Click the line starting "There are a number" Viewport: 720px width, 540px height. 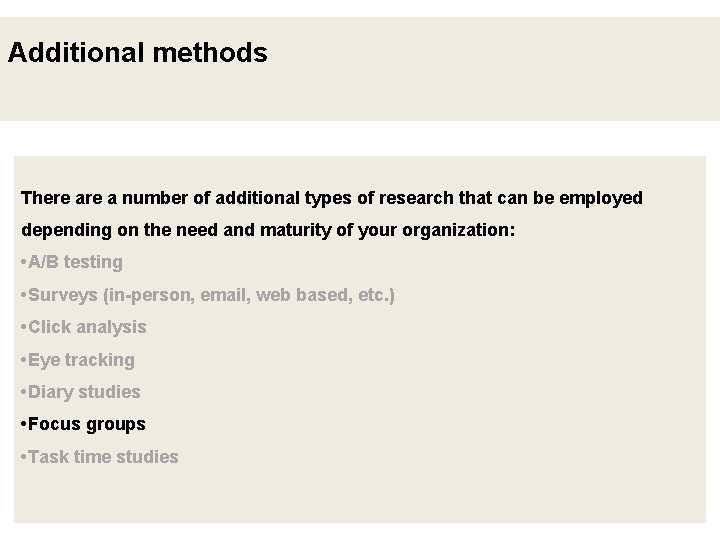331,198
